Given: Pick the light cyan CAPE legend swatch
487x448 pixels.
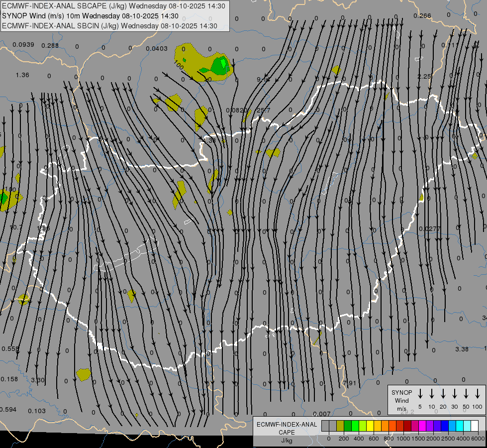Looking at the screenshot, I should click(467, 426).
